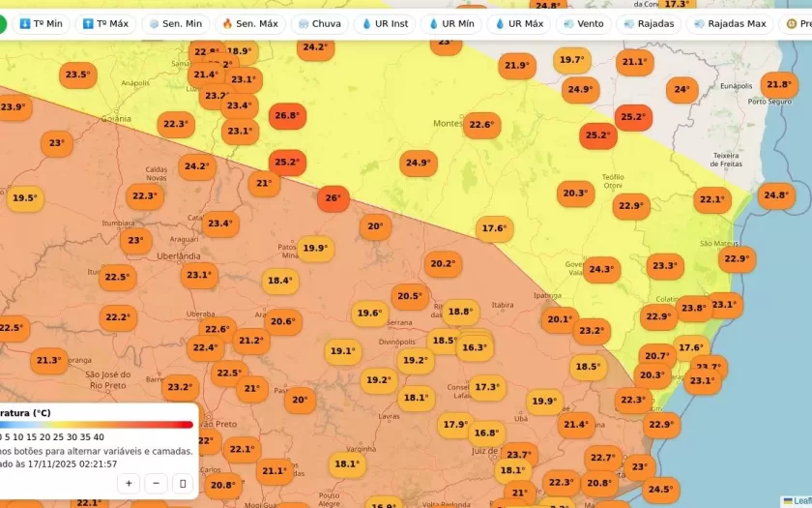Open the UR Máx humidity layer
The width and height of the screenshot is (812, 508).
coord(518,23)
